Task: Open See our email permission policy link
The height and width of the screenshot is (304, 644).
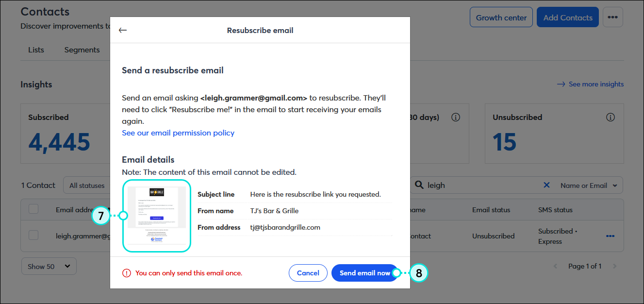Action: [178, 133]
